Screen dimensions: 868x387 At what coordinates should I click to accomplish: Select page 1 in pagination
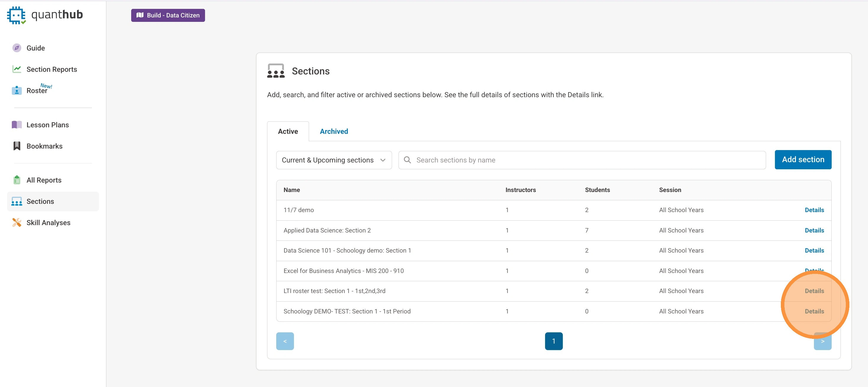pos(553,341)
